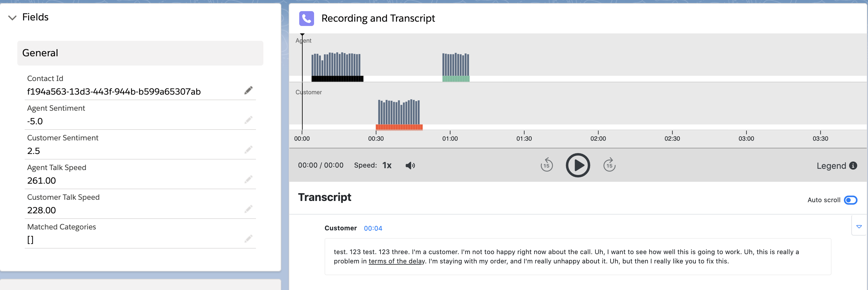This screenshot has width=868, height=290.
Task: Edit Customer Sentiment pencil icon
Action: 248,150
